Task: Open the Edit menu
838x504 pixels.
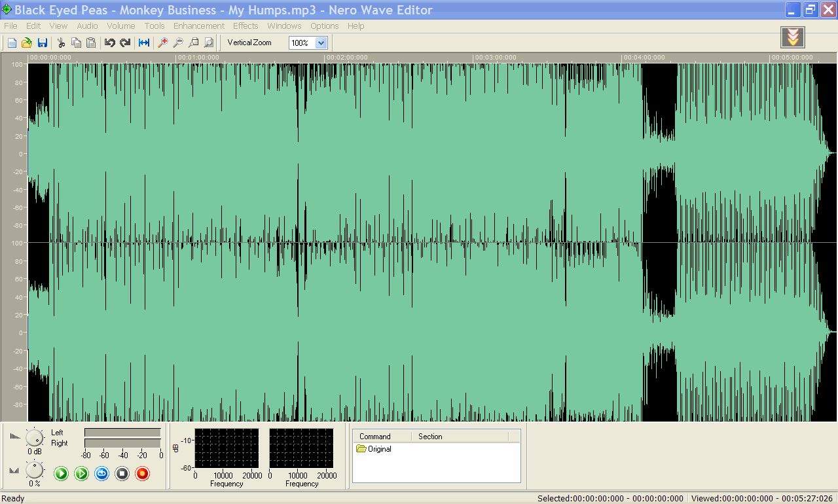Action: click(x=33, y=26)
